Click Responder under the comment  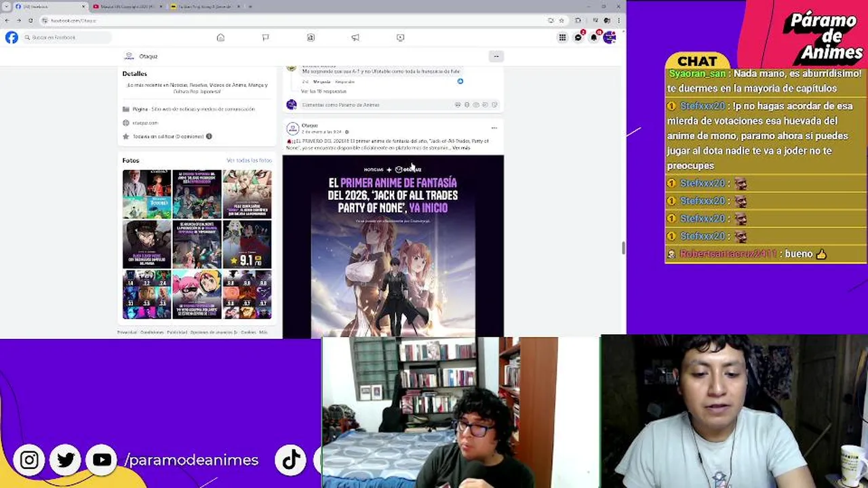(344, 81)
